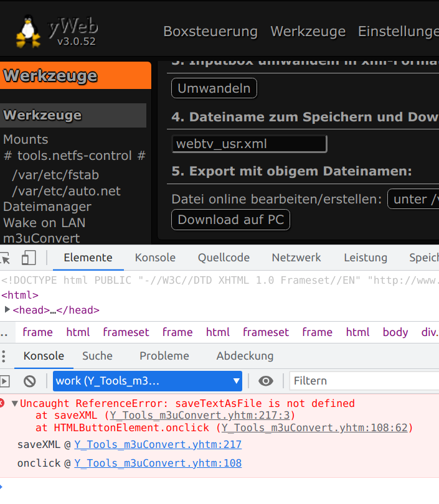Open the 'unter /v…' save location dropdown
The height and width of the screenshot is (504, 439).
pyautogui.click(x=413, y=199)
